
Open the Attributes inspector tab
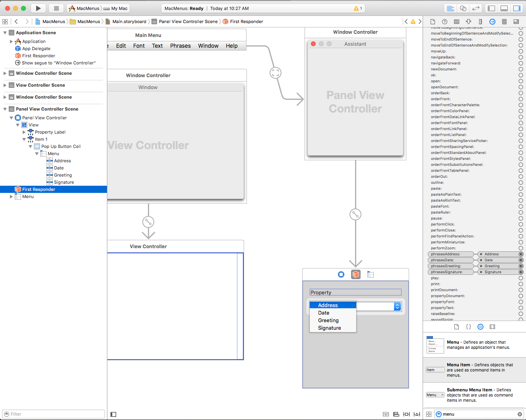click(468, 22)
